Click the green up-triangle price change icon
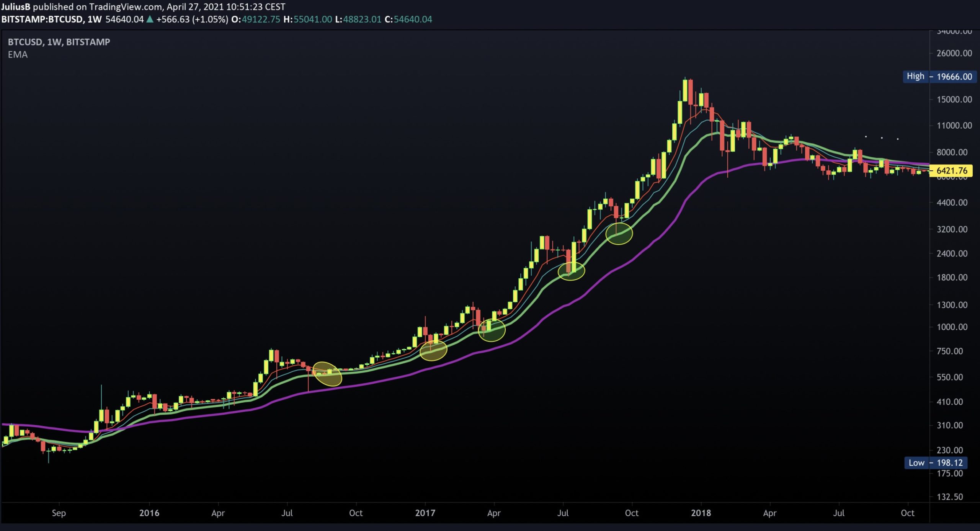980x531 pixels. 150,19
